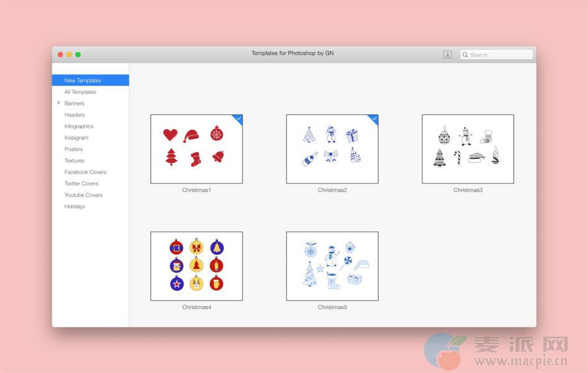Screen dimensions: 588x373
Task: Click the red heart icon in Christmas1
Action: (x=170, y=135)
